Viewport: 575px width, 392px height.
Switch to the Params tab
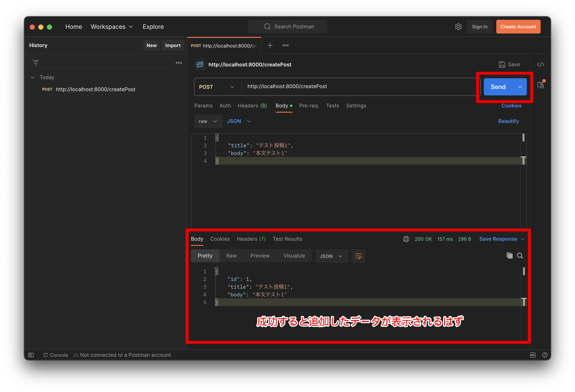[203, 106]
